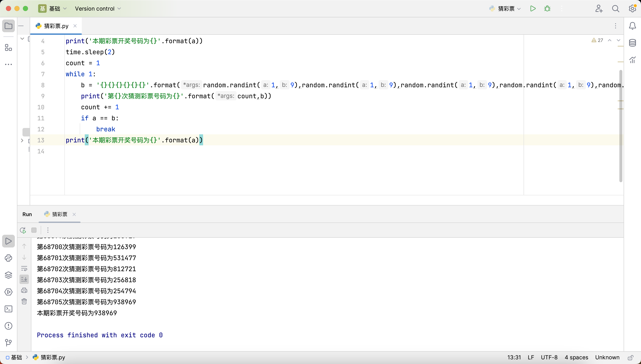
Task: Select the 猜彩票 run tab
Action: 59,214
